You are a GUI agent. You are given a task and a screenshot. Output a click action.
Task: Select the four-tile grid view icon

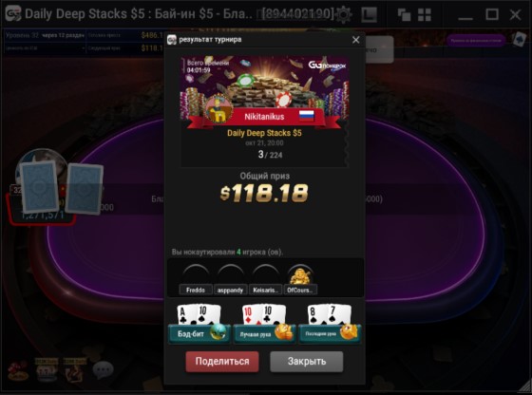(424, 14)
